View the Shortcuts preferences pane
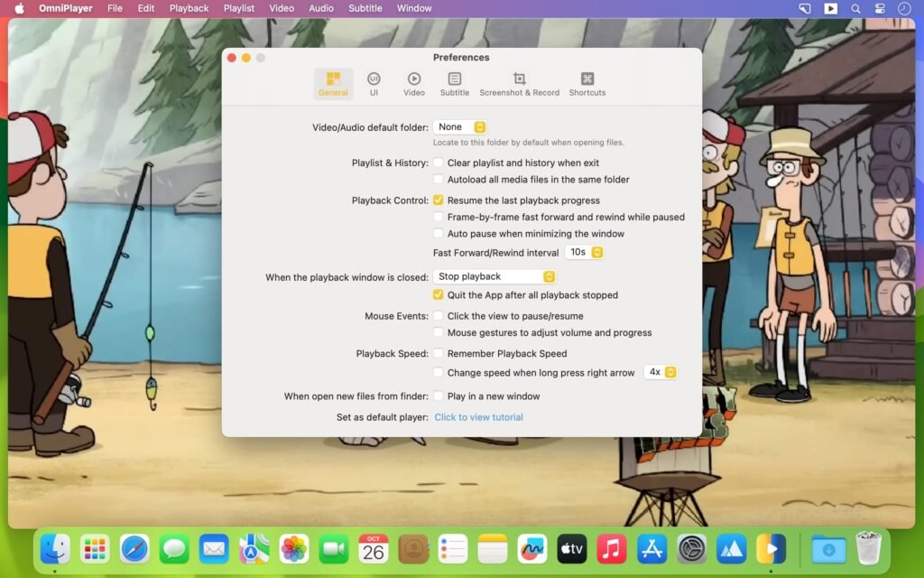The image size is (924, 578). (x=587, y=83)
